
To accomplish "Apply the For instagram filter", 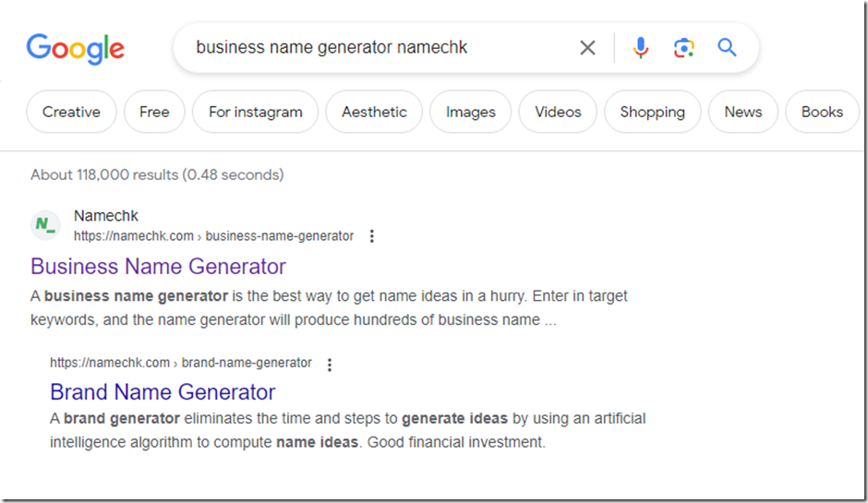I will point(255,112).
